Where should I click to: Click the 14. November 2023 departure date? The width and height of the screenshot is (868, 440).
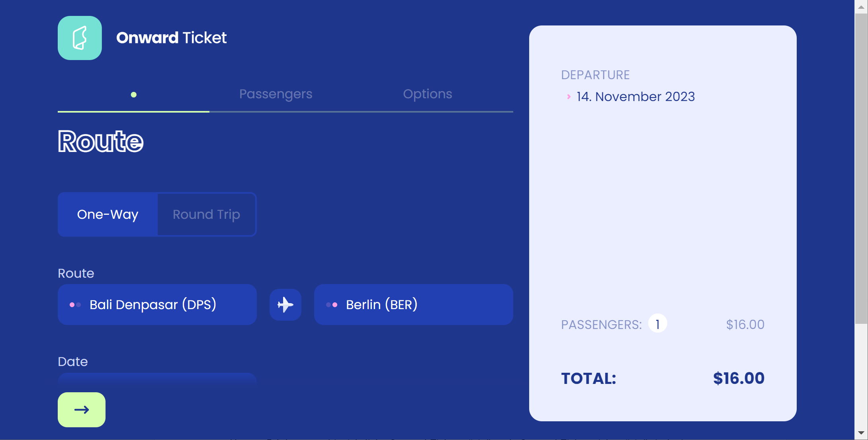pyautogui.click(x=635, y=97)
